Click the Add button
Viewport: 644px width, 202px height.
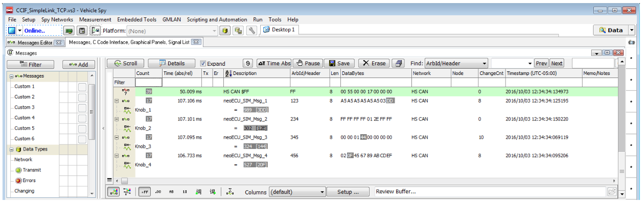[79, 65]
